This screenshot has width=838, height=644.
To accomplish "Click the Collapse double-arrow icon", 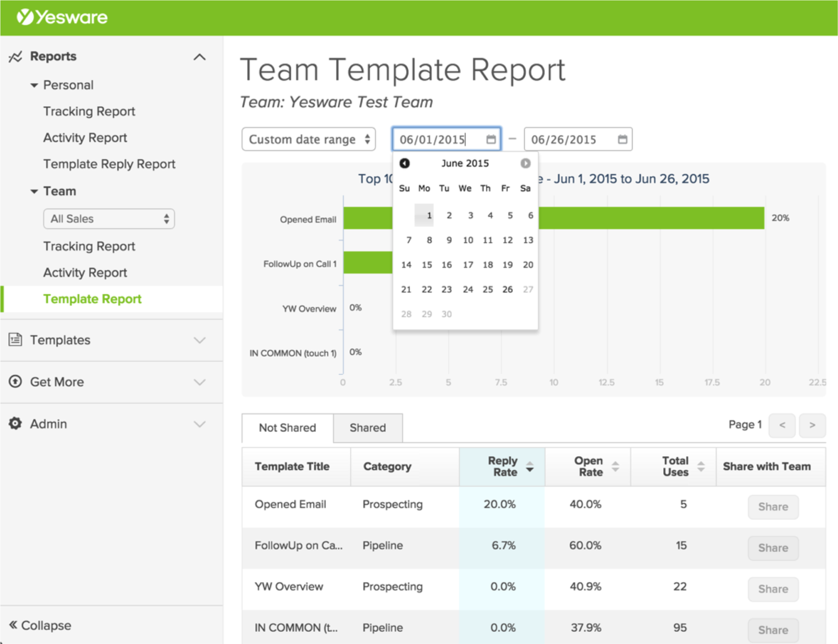I will coord(13,625).
